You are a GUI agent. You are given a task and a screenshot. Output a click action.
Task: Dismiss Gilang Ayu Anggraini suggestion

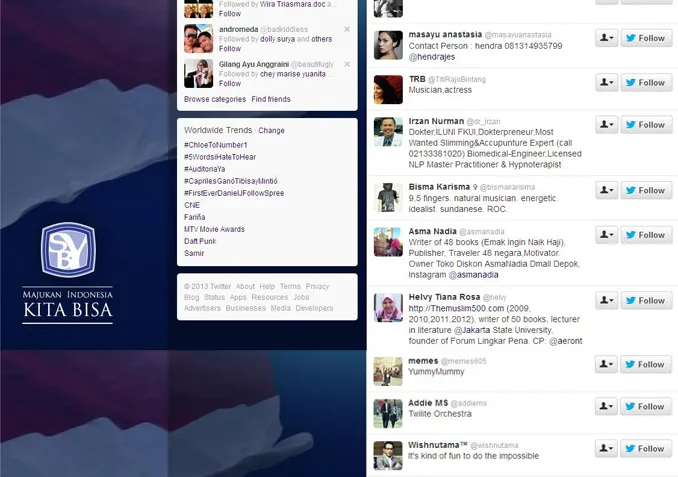[347, 64]
